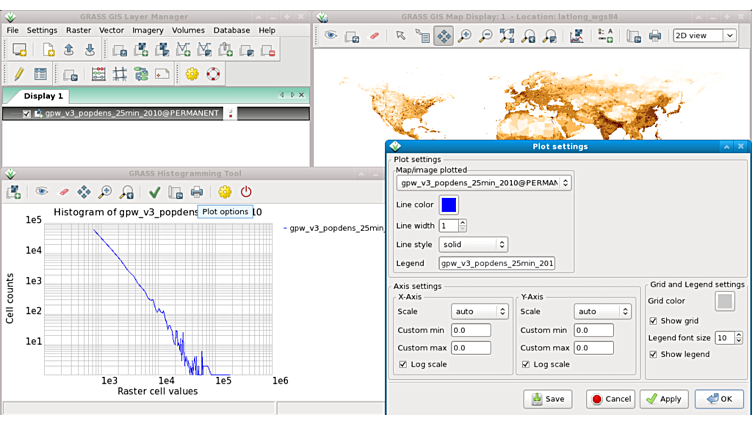Disable the Show grid checkbox
Image resolution: width=752 pixels, height=423 pixels.
tap(653, 321)
